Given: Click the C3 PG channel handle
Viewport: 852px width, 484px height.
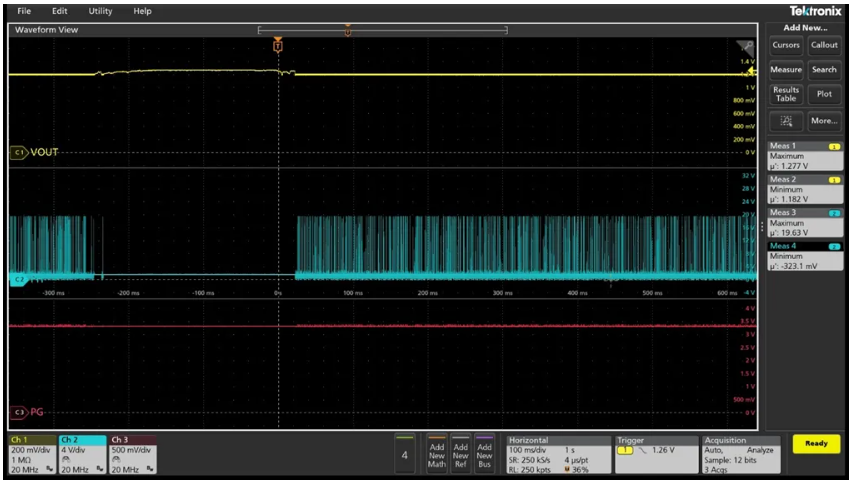Looking at the screenshot, I should click(x=19, y=411).
